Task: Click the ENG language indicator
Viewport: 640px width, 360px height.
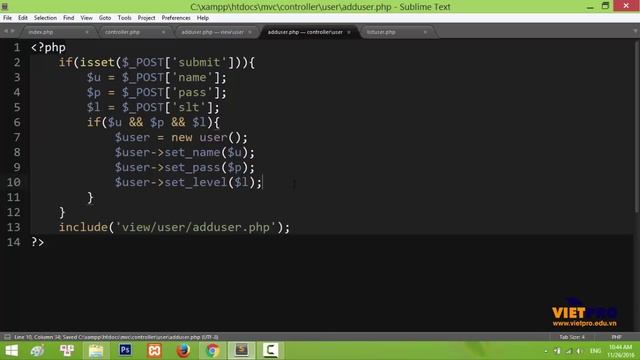Action: click(x=596, y=351)
